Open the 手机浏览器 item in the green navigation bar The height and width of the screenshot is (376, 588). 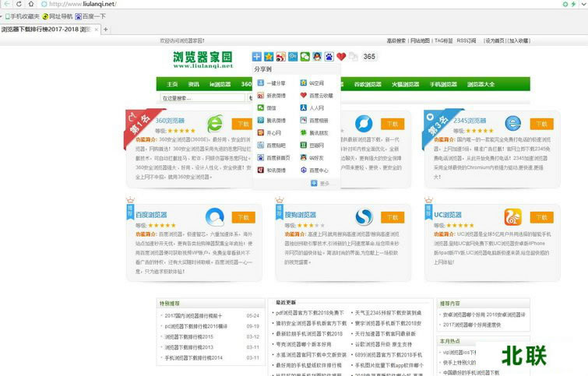[443, 84]
